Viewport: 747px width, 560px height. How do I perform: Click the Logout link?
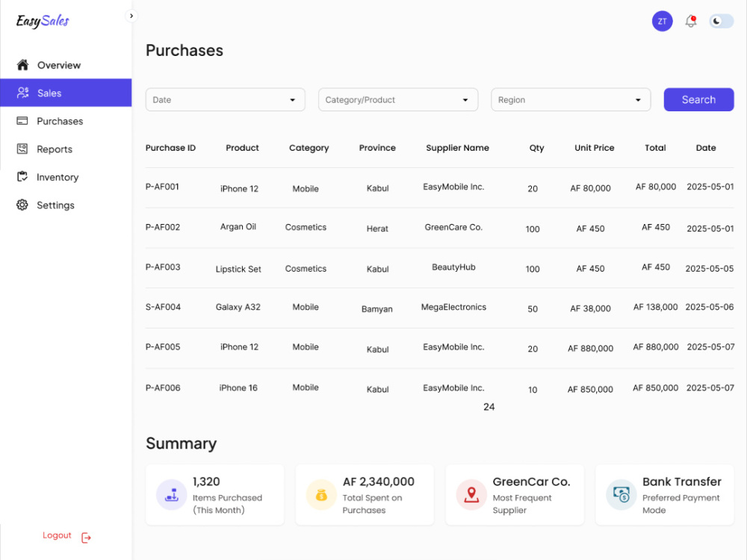click(57, 535)
